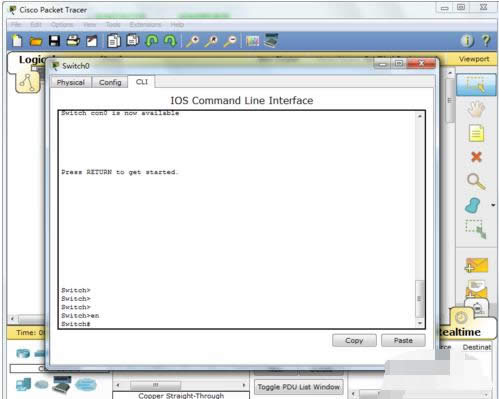Select the CLI tab

point(142,82)
